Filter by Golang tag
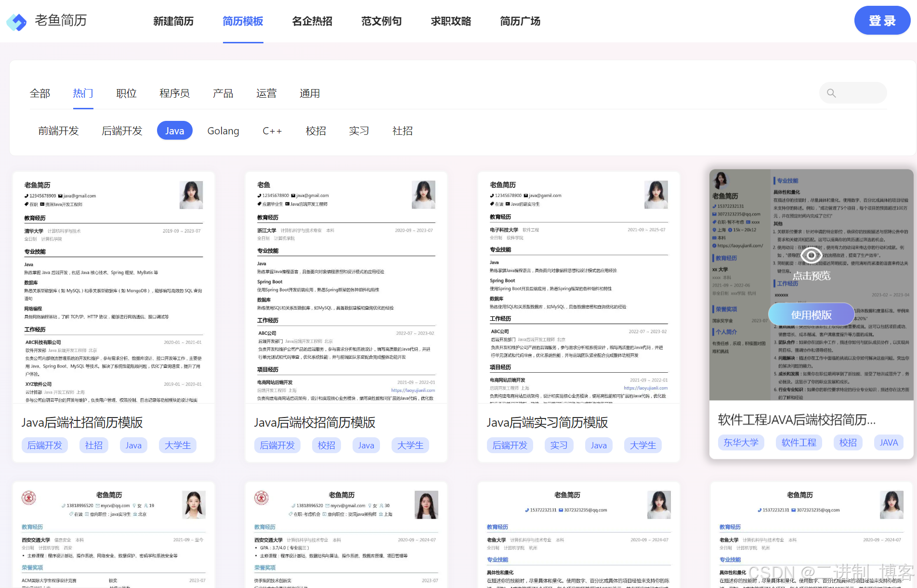 (x=223, y=131)
